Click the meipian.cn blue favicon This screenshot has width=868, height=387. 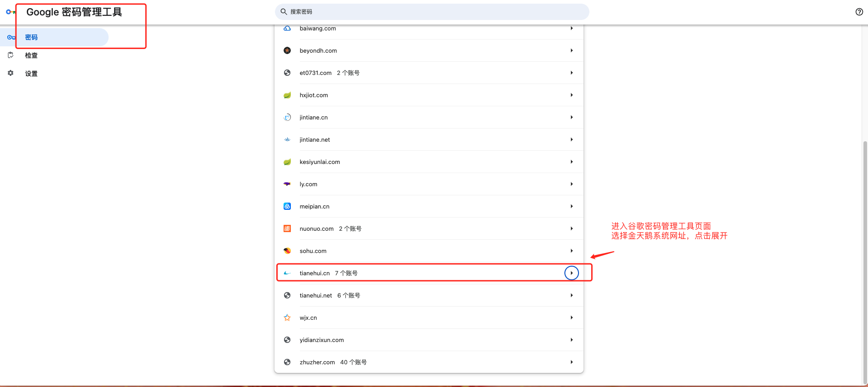[x=287, y=206]
